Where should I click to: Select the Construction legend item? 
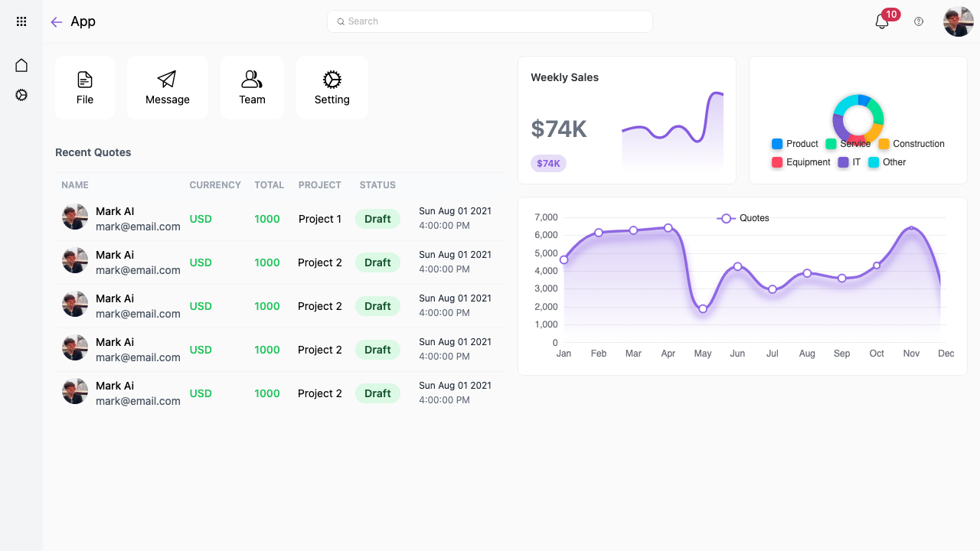click(x=911, y=144)
